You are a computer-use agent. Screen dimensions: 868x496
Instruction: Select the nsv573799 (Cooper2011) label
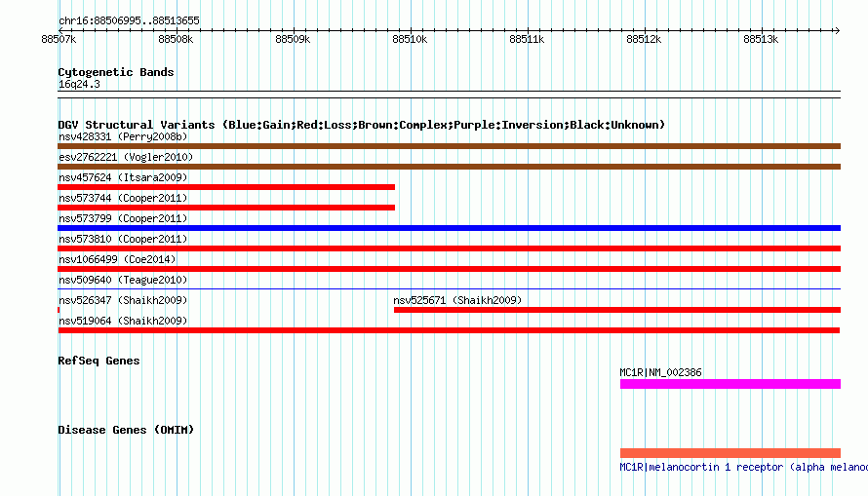[123, 218]
